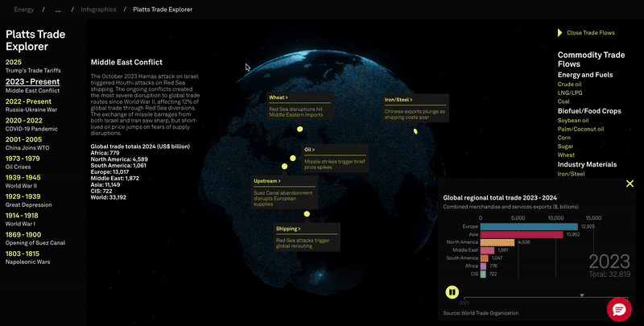Click the 'Total: 32,819' label

[609, 274]
